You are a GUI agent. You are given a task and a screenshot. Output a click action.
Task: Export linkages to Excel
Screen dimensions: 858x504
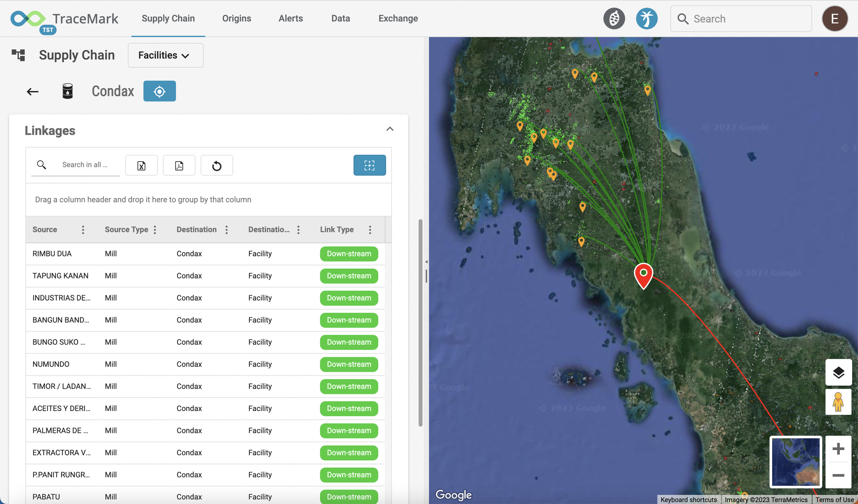(x=141, y=165)
